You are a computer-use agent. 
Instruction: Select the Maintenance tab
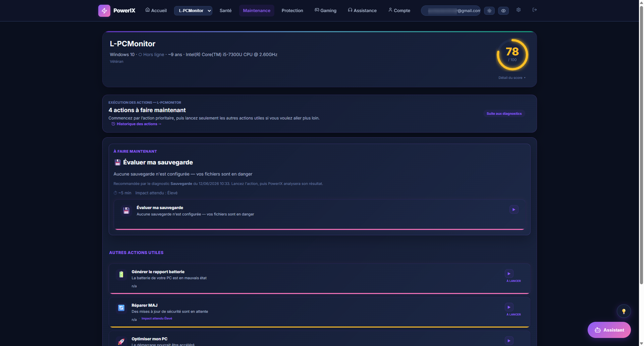point(257,10)
